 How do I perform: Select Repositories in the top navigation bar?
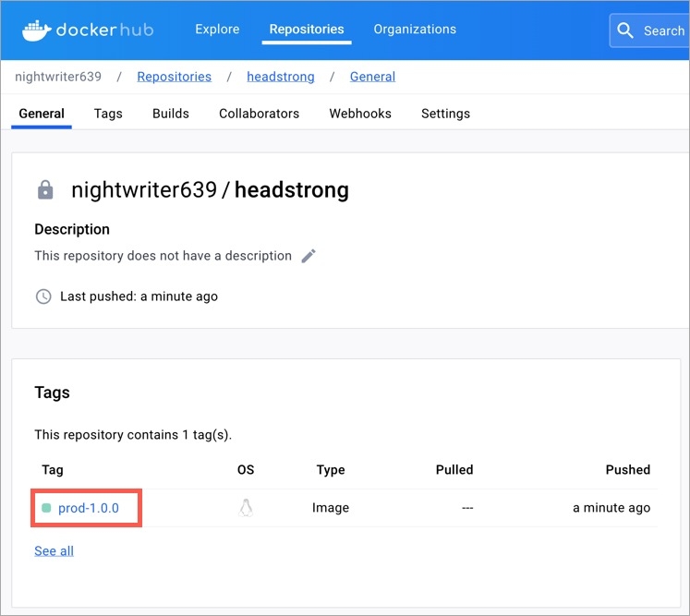(x=307, y=30)
